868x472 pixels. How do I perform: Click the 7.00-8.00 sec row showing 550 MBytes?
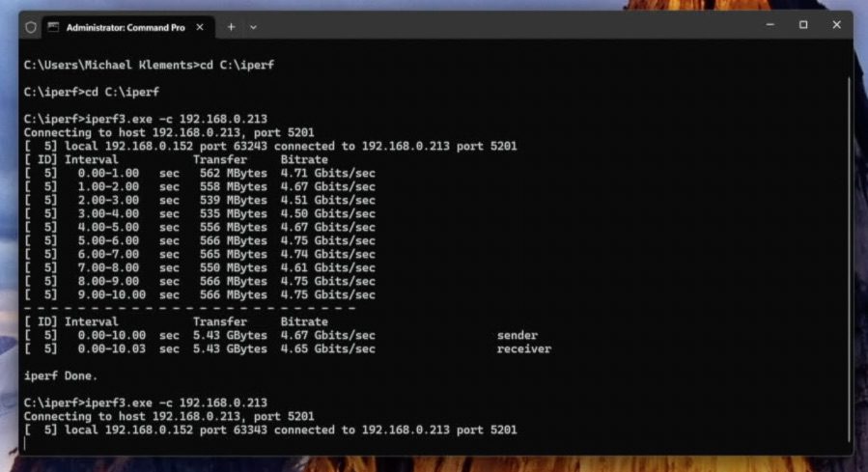[199, 267]
